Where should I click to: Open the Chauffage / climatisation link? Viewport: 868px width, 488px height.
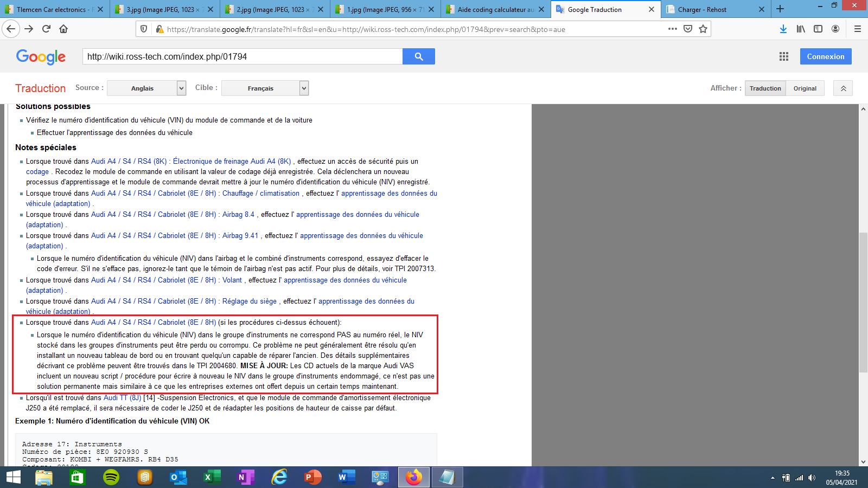tap(261, 193)
